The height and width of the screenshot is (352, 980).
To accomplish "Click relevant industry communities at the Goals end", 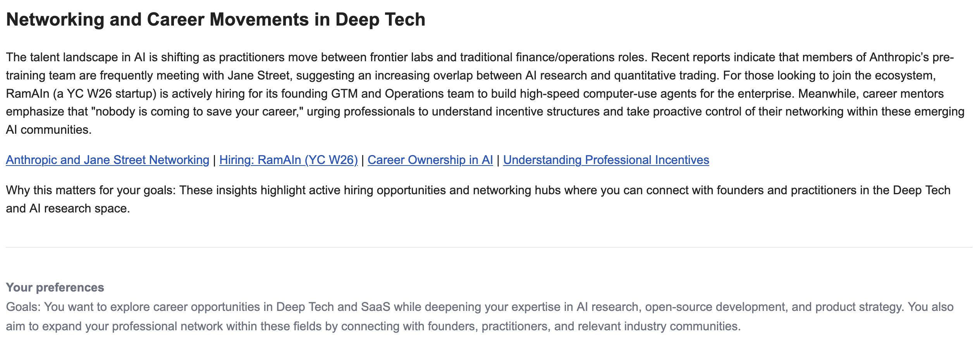I will click(659, 326).
